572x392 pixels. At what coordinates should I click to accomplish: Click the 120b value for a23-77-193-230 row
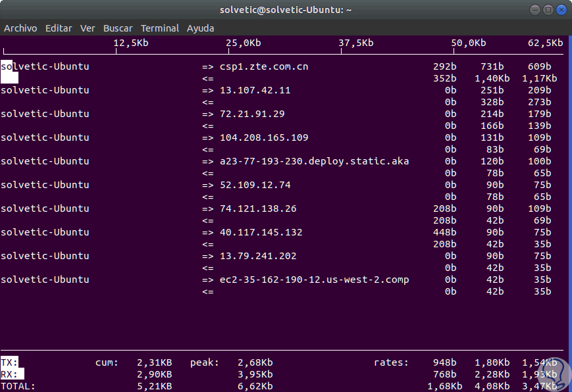(x=492, y=161)
